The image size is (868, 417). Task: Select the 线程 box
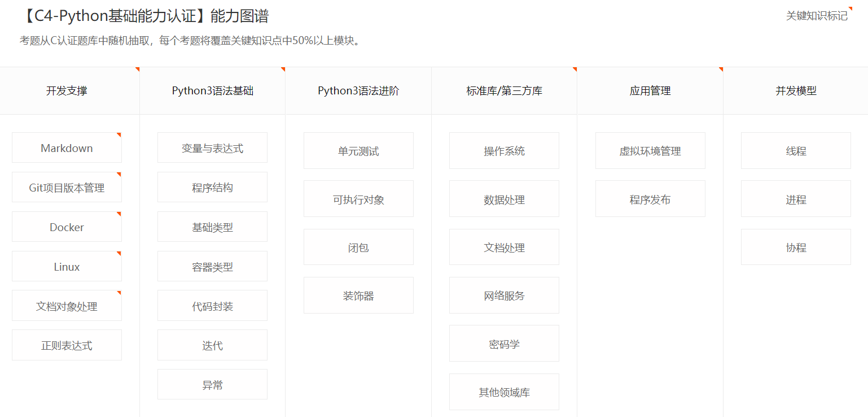(x=796, y=151)
